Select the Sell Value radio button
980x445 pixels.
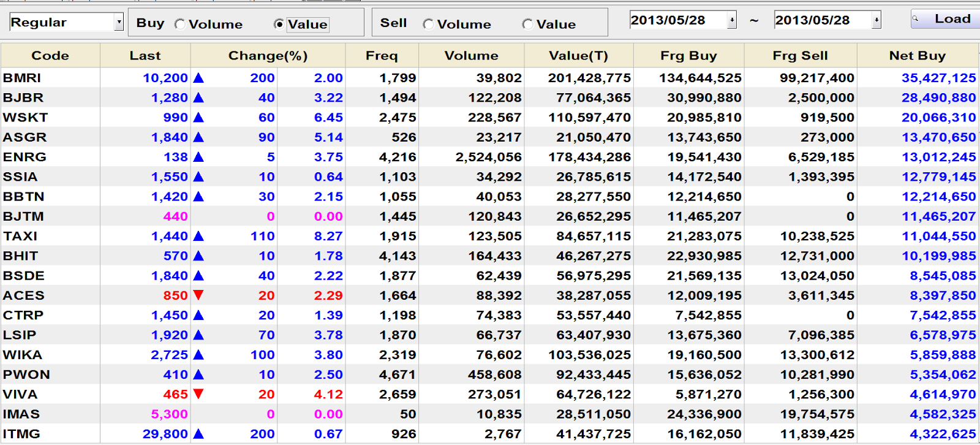click(x=527, y=25)
